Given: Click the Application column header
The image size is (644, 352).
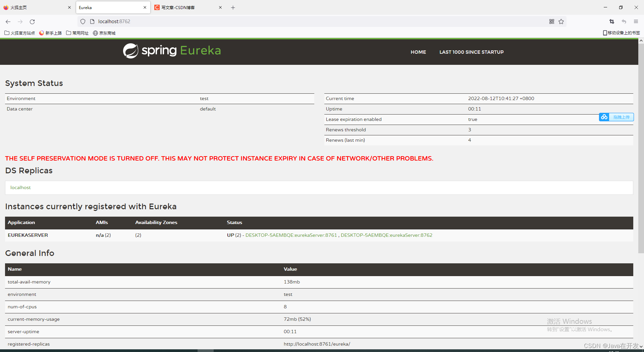Looking at the screenshot, I should [21, 222].
